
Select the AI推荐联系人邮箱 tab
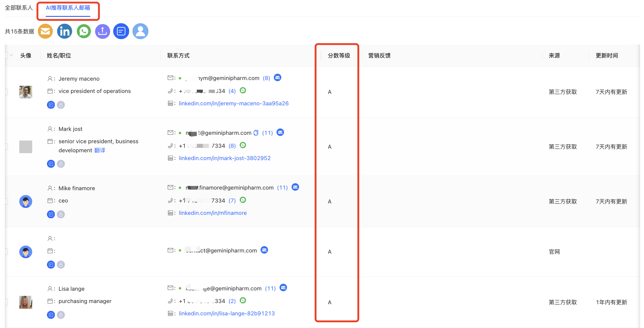(68, 8)
